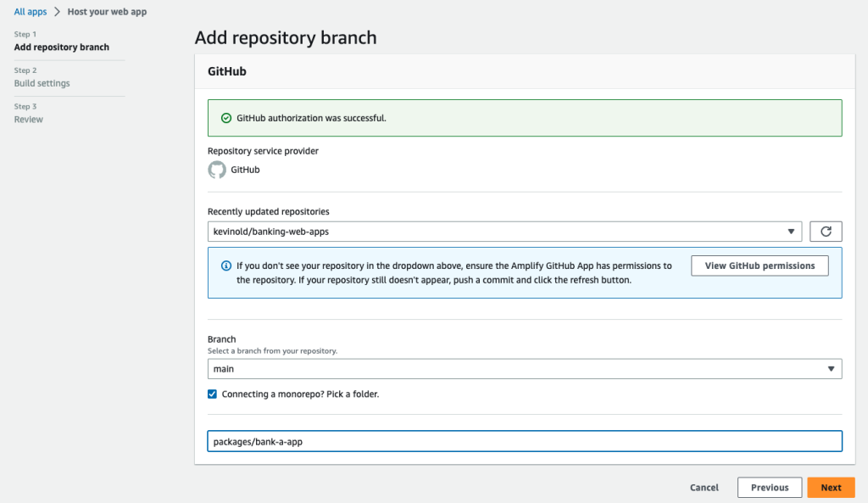Screen dimensions: 868x503
Task: Click the blue info icon
Action: click(x=225, y=265)
